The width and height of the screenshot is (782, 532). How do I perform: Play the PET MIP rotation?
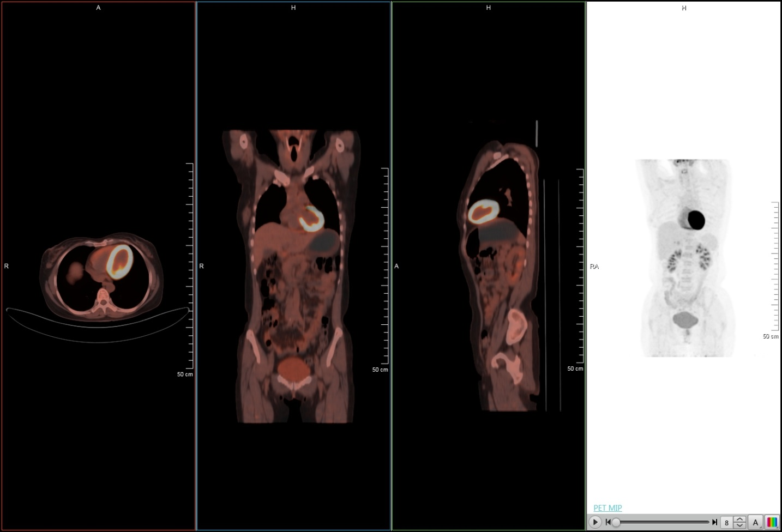click(595, 522)
